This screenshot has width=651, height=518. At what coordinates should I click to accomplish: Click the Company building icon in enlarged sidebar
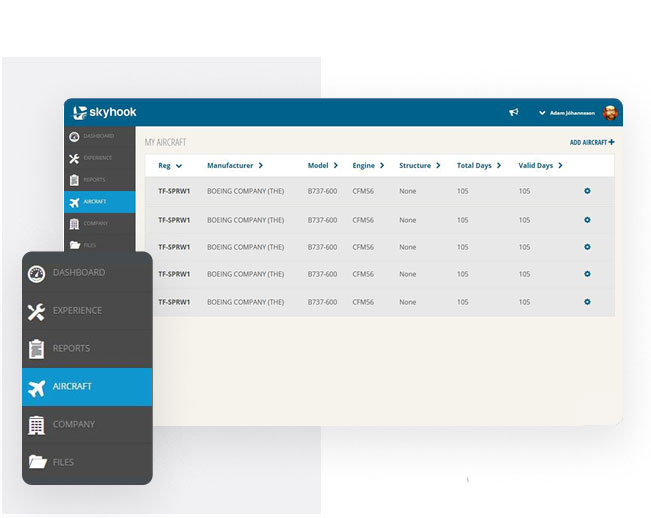tap(37, 425)
